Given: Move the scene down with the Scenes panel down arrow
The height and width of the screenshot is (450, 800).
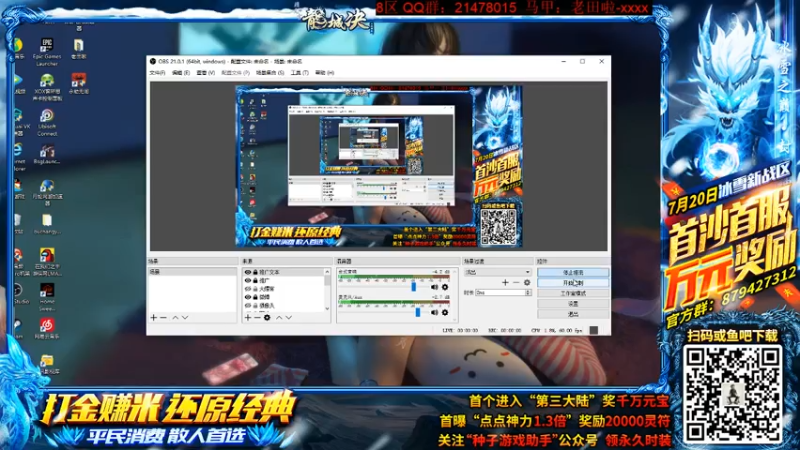Looking at the screenshot, I should pyautogui.click(x=185, y=317).
